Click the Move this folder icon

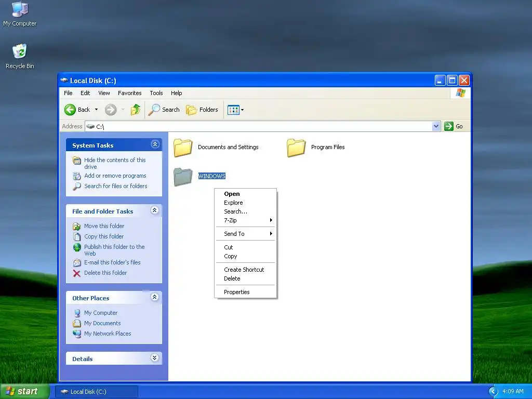pos(77,227)
